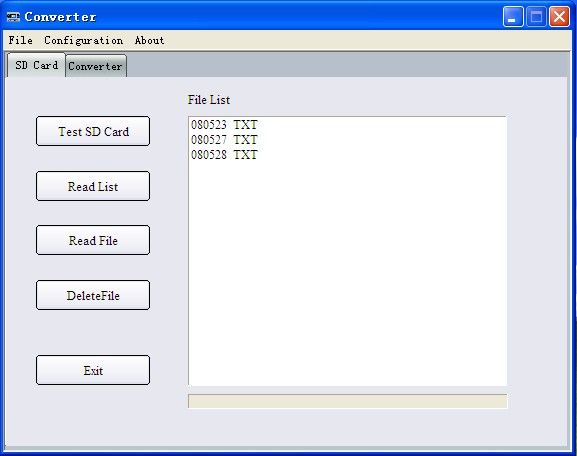
Task: Switch to the Converter tab
Action: pyautogui.click(x=96, y=66)
